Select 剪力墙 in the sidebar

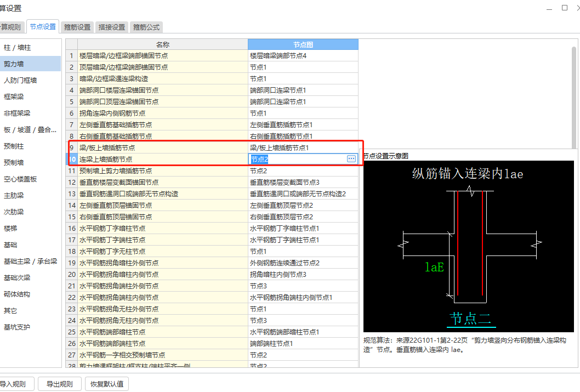click(30, 64)
